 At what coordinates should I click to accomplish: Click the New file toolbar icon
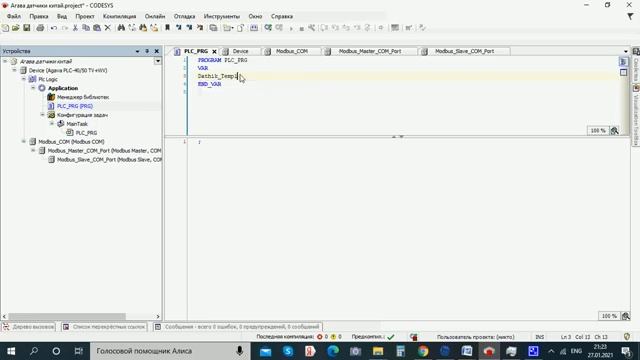click(x=5, y=28)
